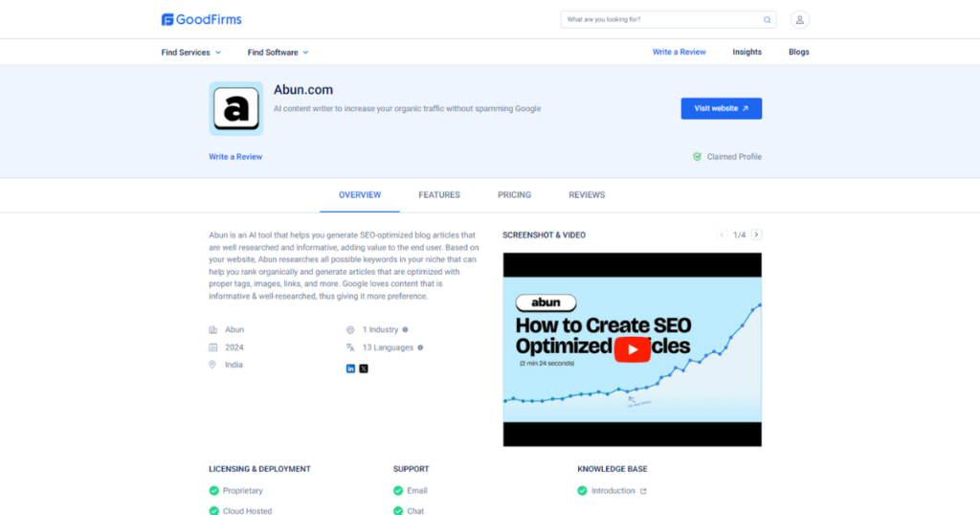Click the 'Chat' support entry
This screenshot has height=515, width=980.
tap(415, 510)
